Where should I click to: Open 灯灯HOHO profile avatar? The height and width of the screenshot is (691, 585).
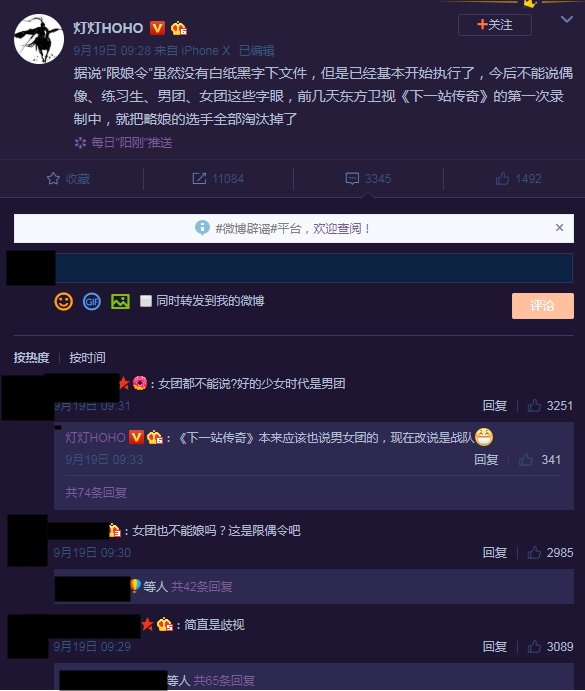pos(39,39)
